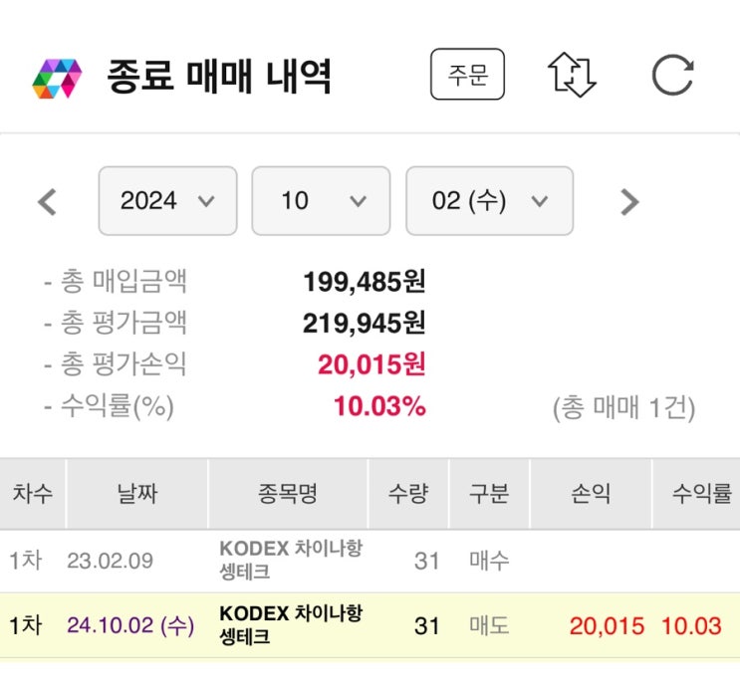
Task: Tap the sort order swap arrows icon
Action: (x=572, y=75)
